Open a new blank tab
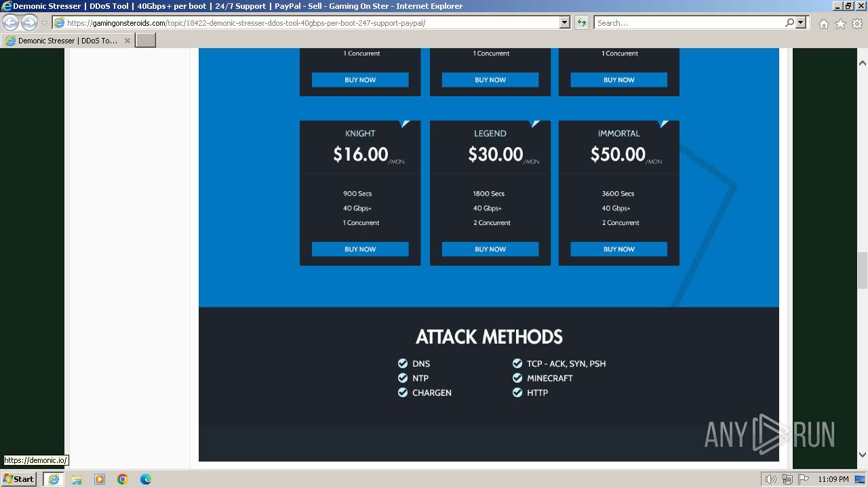868x488 pixels. pos(146,41)
